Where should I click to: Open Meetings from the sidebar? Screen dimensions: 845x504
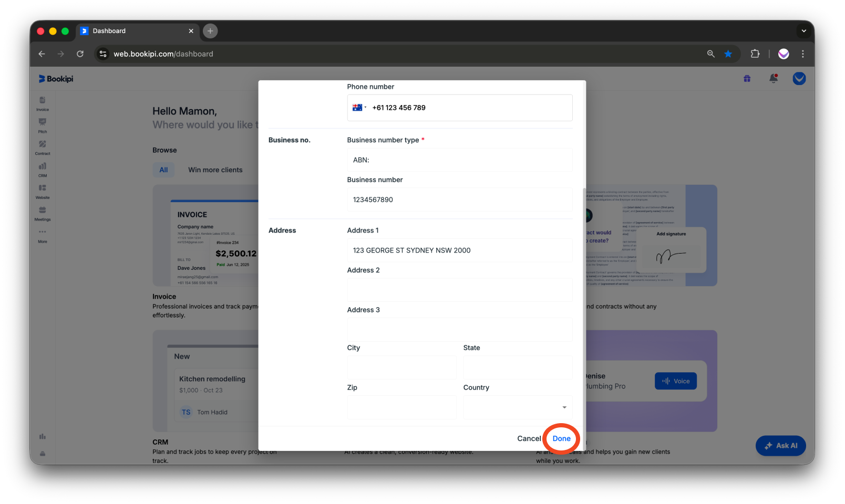(42, 213)
